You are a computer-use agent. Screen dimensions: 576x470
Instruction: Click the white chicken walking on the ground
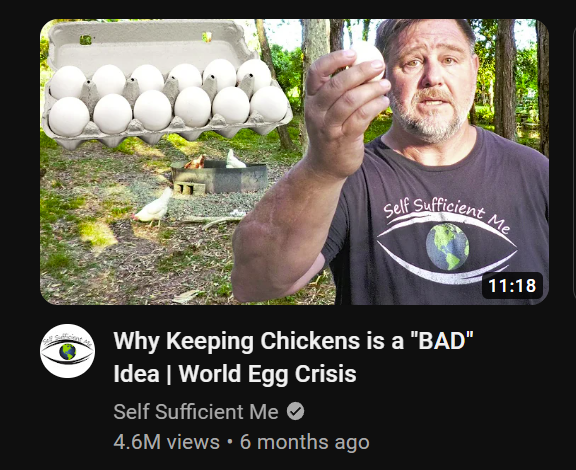(153, 208)
